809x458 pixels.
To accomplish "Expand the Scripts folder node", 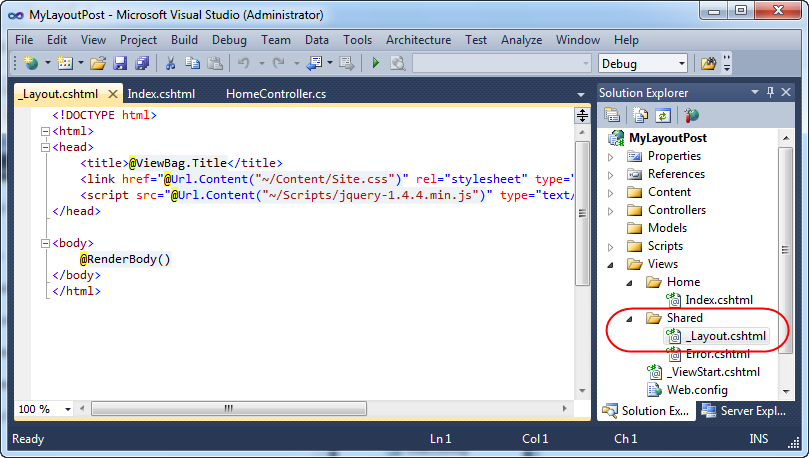I will pyautogui.click(x=611, y=247).
